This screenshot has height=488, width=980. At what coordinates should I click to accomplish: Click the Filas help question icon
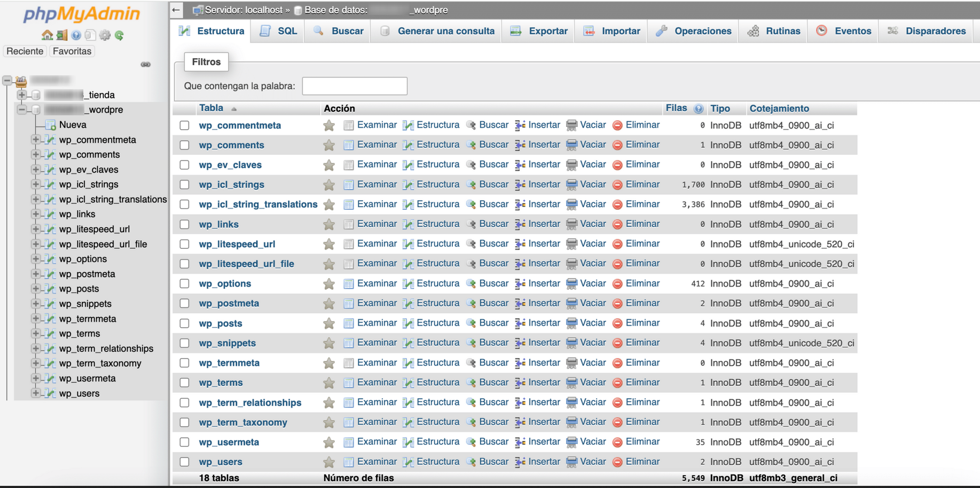pyautogui.click(x=699, y=108)
